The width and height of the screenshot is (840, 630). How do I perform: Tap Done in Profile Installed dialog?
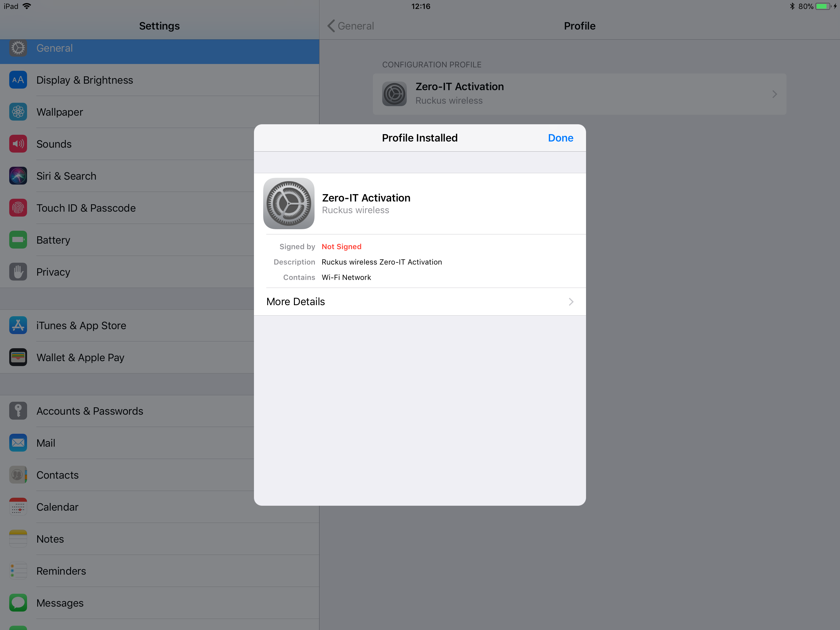click(560, 138)
